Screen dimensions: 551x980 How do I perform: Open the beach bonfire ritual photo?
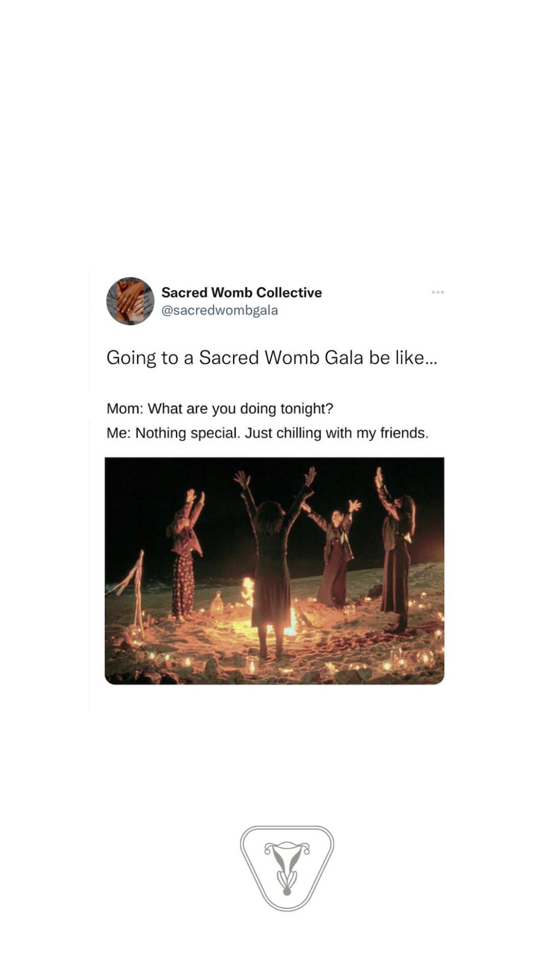point(274,571)
